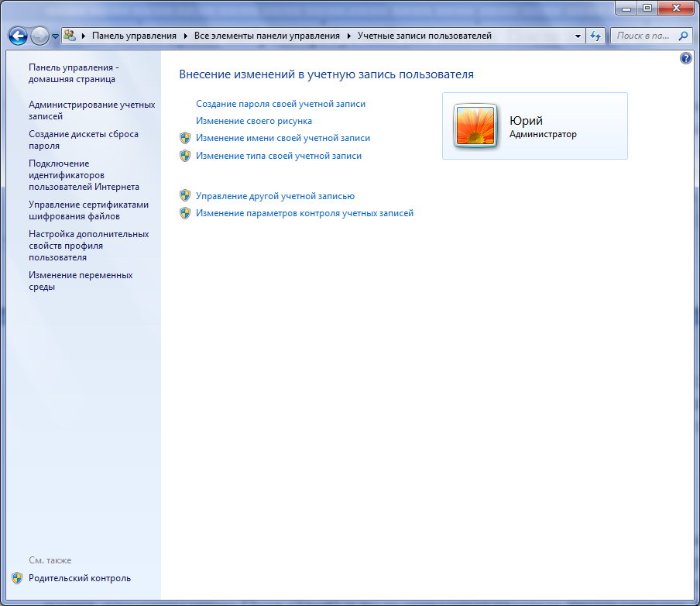Open Настройка дополнительных свойств профиля пользователя
Screen dimensions: 700x606
click(x=89, y=246)
